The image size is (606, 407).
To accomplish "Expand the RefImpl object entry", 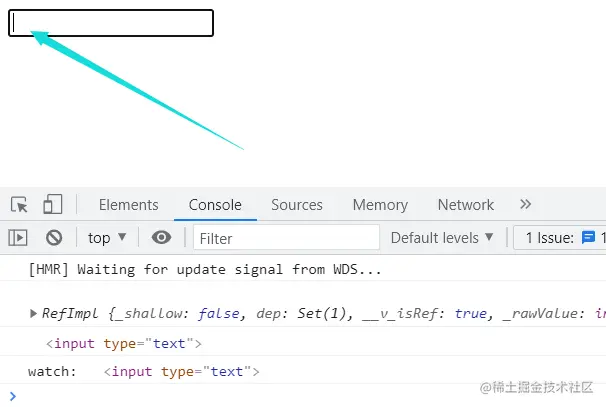I will tap(33, 313).
